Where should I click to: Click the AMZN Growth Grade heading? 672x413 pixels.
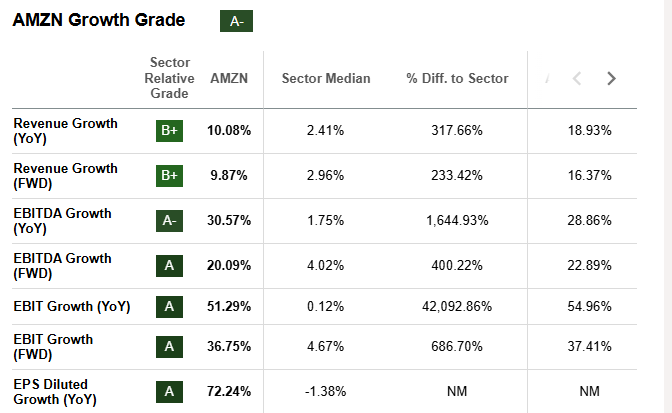(98, 21)
